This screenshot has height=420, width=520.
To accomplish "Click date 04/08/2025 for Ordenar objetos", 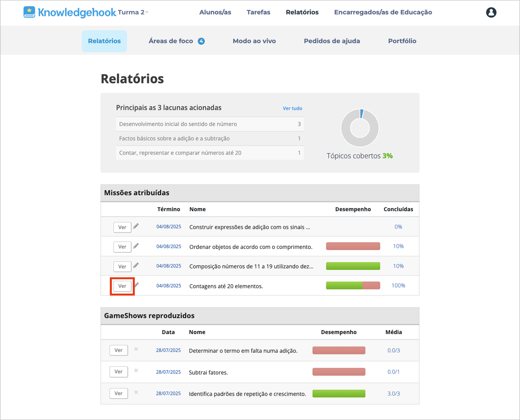I will [169, 247].
